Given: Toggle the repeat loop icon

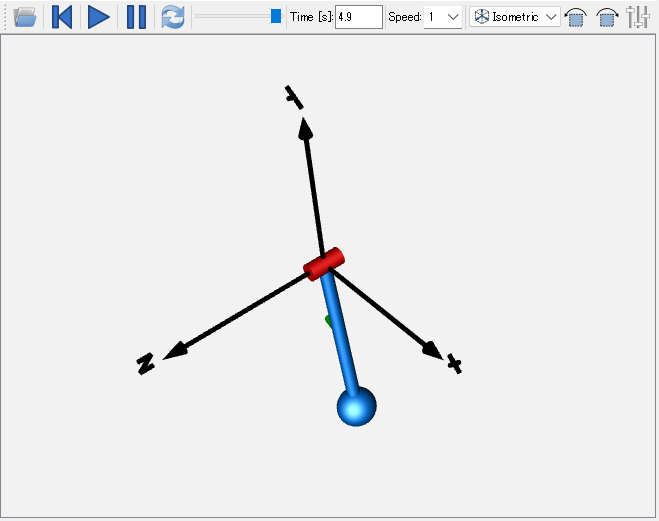Looking at the screenshot, I should point(173,17).
